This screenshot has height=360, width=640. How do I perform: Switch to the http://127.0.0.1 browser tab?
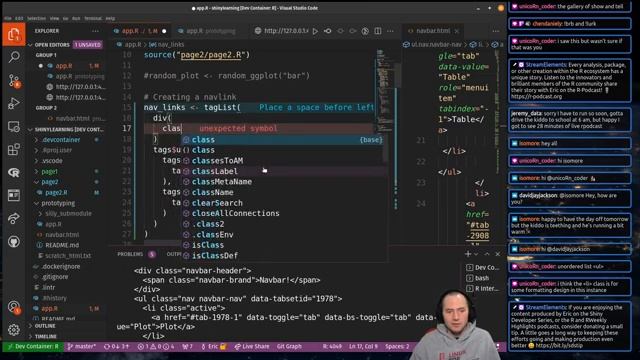tap(282, 31)
